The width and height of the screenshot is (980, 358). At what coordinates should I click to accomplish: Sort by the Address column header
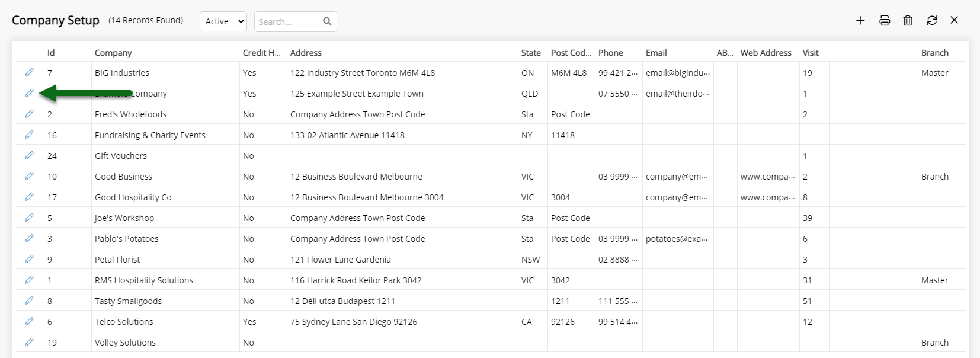coord(306,53)
